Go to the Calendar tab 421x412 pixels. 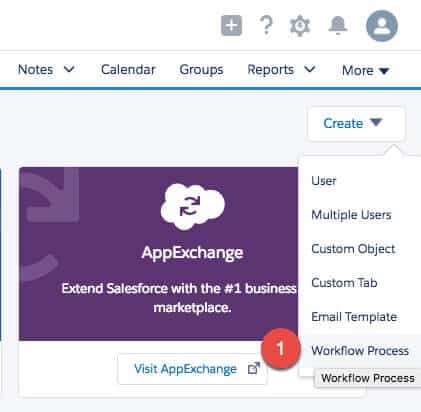pyautogui.click(x=128, y=70)
